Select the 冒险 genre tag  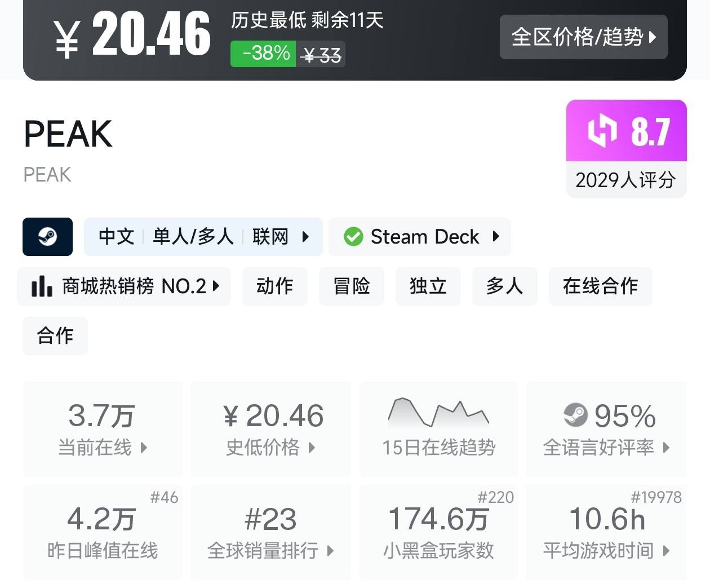tap(352, 286)
